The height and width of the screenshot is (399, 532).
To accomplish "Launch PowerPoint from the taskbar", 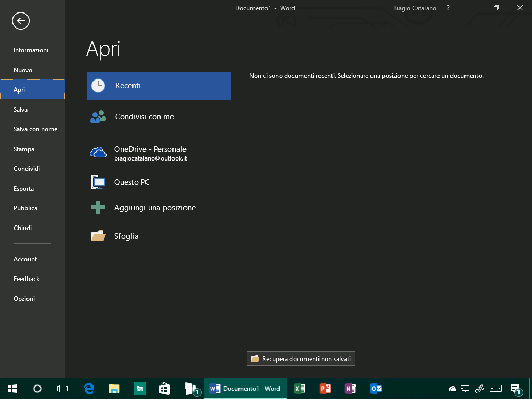I will point(325,389).
